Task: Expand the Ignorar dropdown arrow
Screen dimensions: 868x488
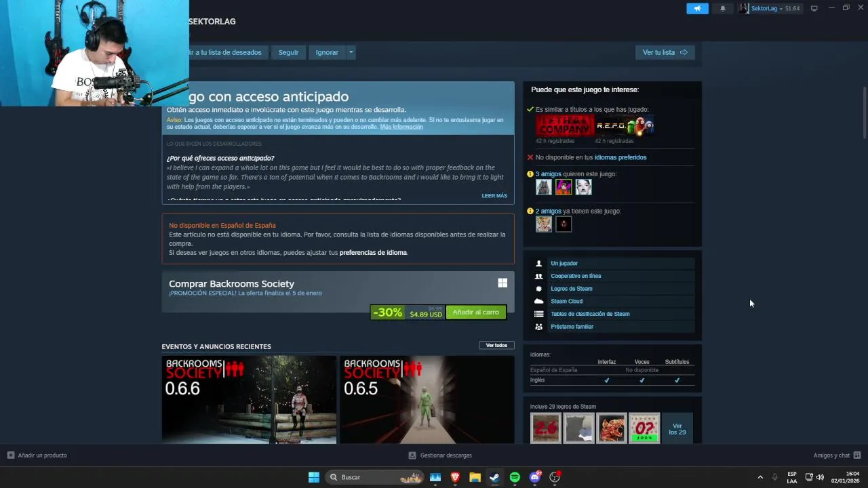Action: click(351, 52)
